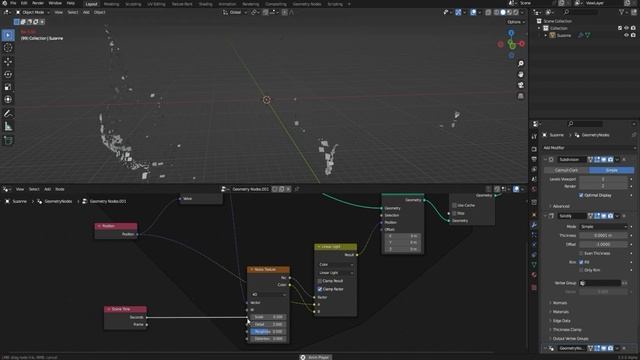Open the Output properties tab
640x360 pixels.
(534, 159)
